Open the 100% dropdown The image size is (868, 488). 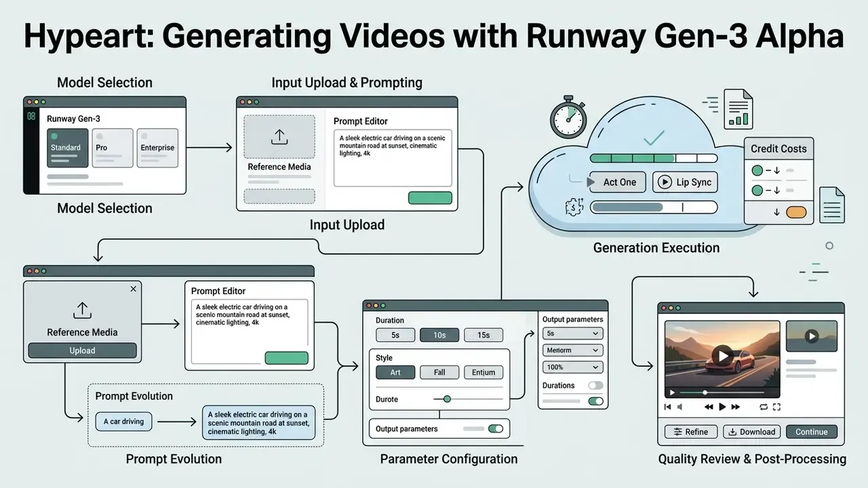point(572,367)
